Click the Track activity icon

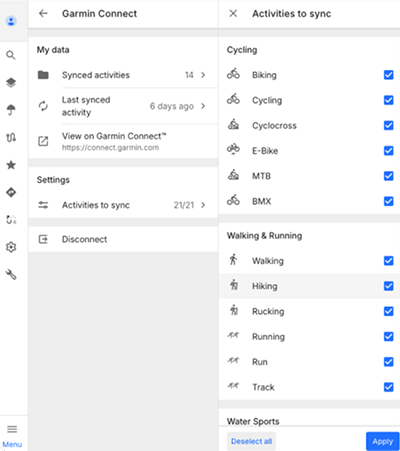[233, 386]
